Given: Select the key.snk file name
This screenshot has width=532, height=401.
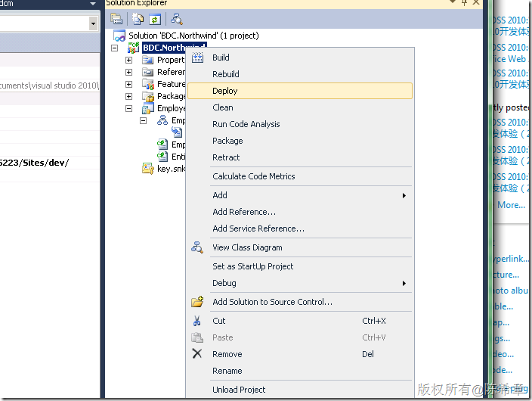Looking at the screenshot, I should click(172, 169).
